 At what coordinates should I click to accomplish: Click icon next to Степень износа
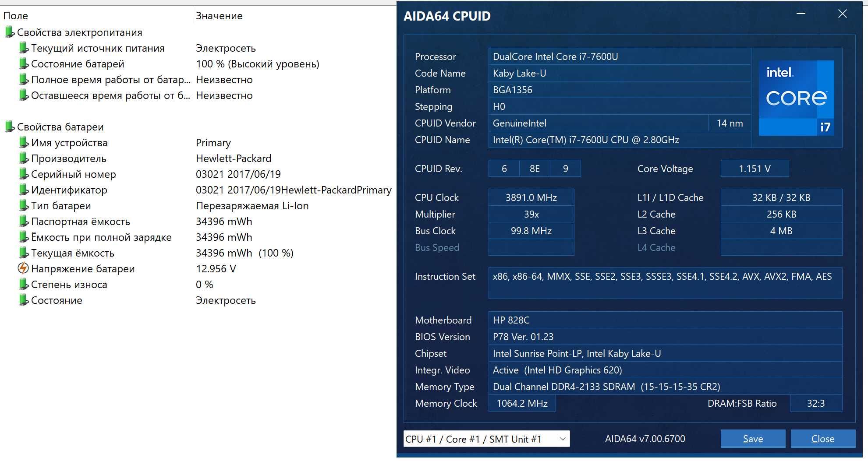24,284
